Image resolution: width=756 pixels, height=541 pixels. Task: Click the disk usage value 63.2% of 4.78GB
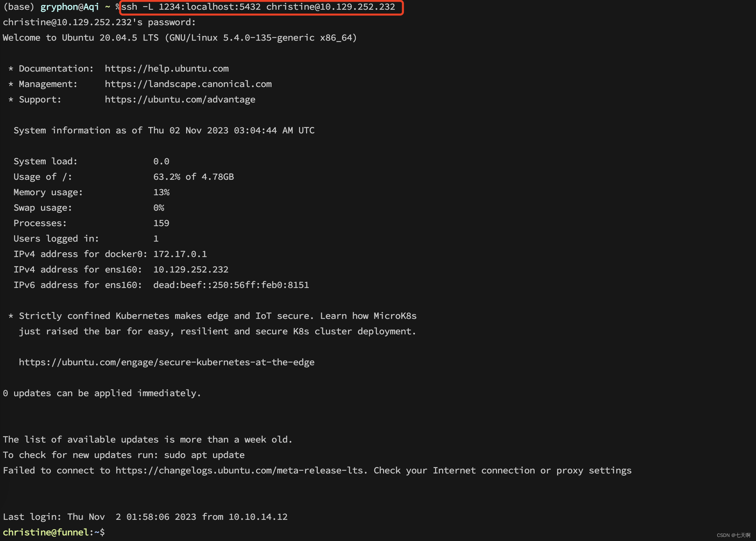coord(194,177)
